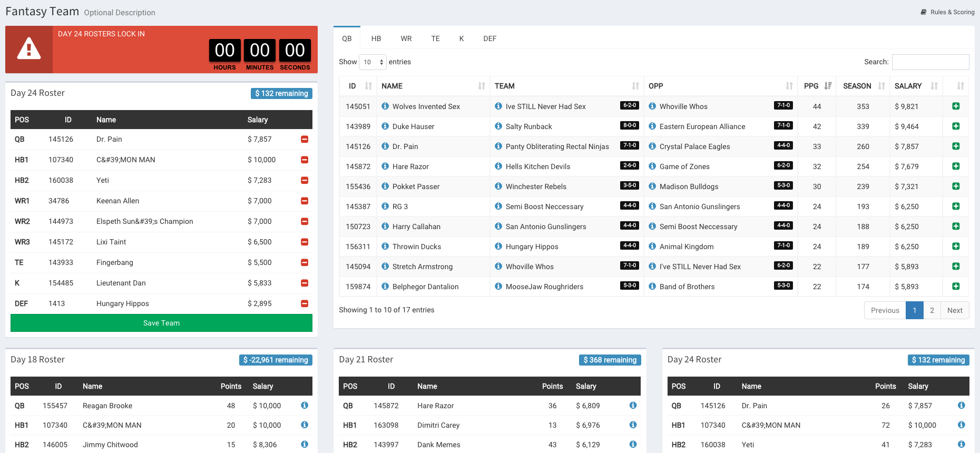Switch to the WR position tab

tap(406, 38)
